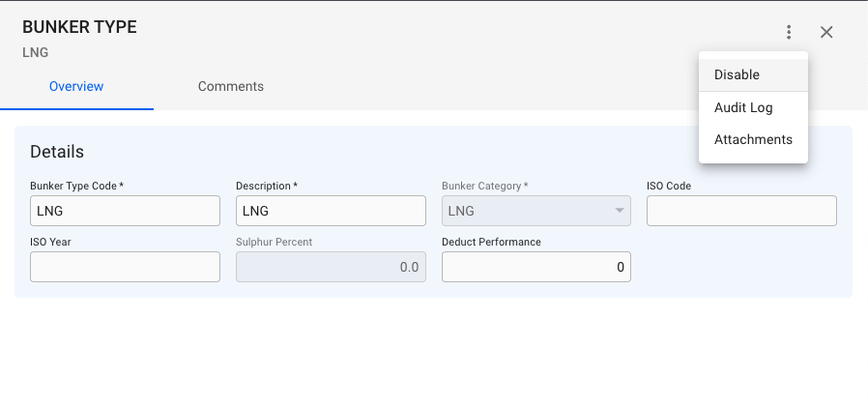Click the Deduct Performance label text
The width and height of the screenshot is (868, 407).
tap(491, 242)
